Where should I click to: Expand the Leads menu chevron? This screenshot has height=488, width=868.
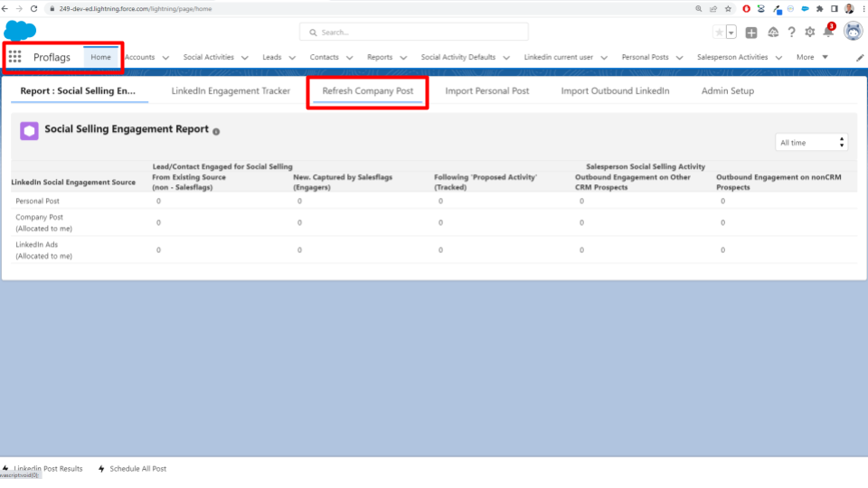coord(292,58)
